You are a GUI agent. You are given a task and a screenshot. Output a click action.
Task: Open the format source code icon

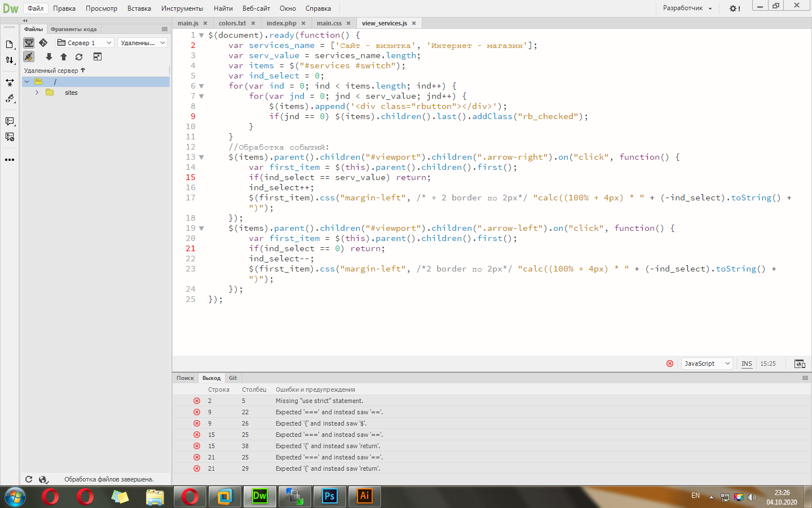point(10,99)
